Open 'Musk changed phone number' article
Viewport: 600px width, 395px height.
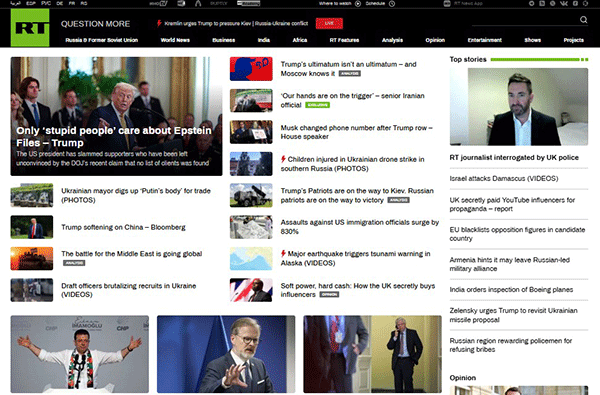coord(356,132)
